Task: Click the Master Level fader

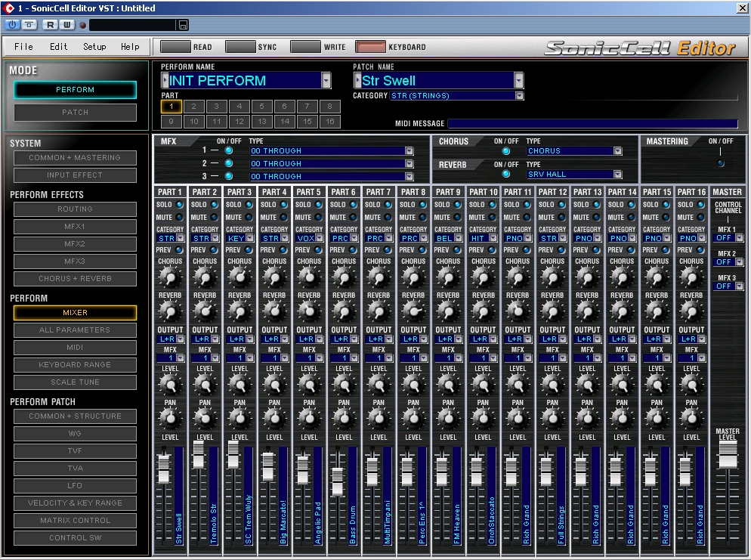Action: point(728,454)
